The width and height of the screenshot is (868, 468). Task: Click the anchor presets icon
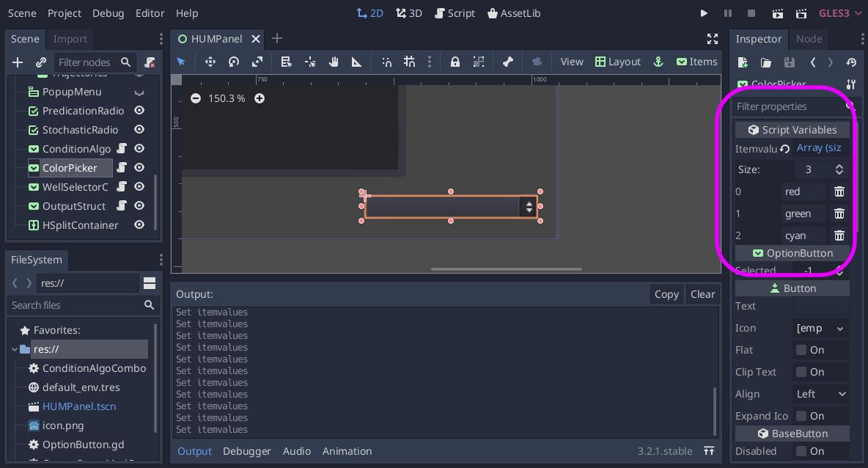coord(658,62)
